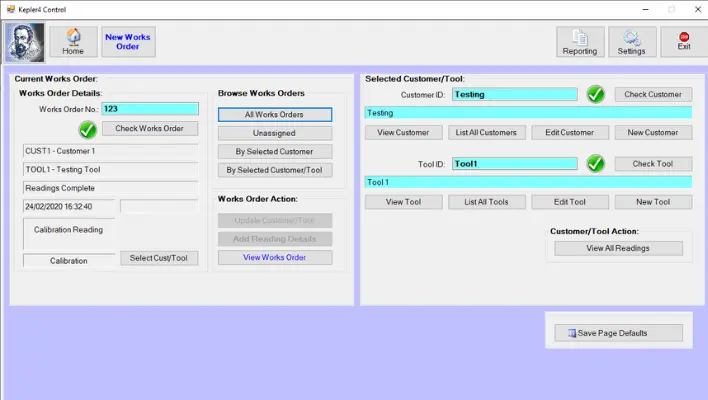
Task: Exit the Kepler4 application
Action: 683,42
